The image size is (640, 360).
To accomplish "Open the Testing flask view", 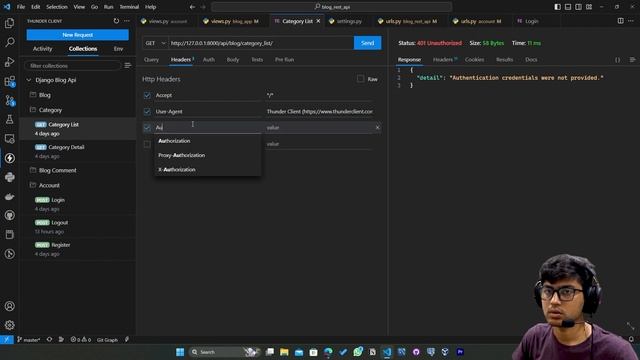I will coord(9,120).
